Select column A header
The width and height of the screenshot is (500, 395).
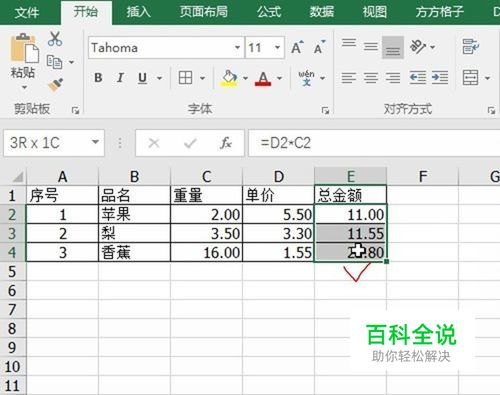pos(62,176)
